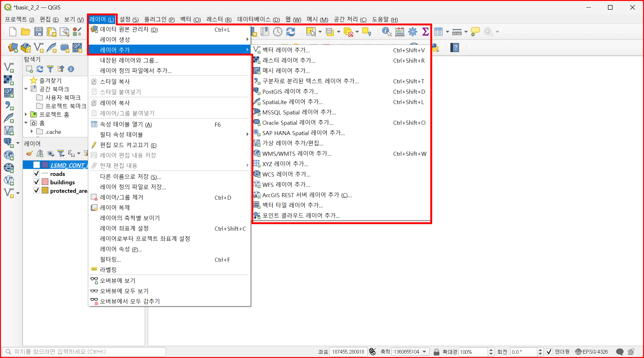Viewport: 644px width, 358px height.
Task: Expand the .cache folder in the browser tree
Action: pyautogui.click(x=32, y=132)
